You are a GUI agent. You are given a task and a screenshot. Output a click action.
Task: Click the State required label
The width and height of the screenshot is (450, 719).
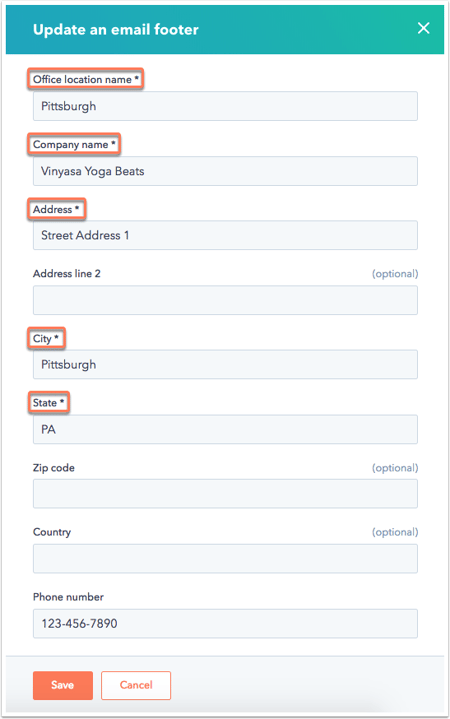pyautogui.click(x=48, y=403)
